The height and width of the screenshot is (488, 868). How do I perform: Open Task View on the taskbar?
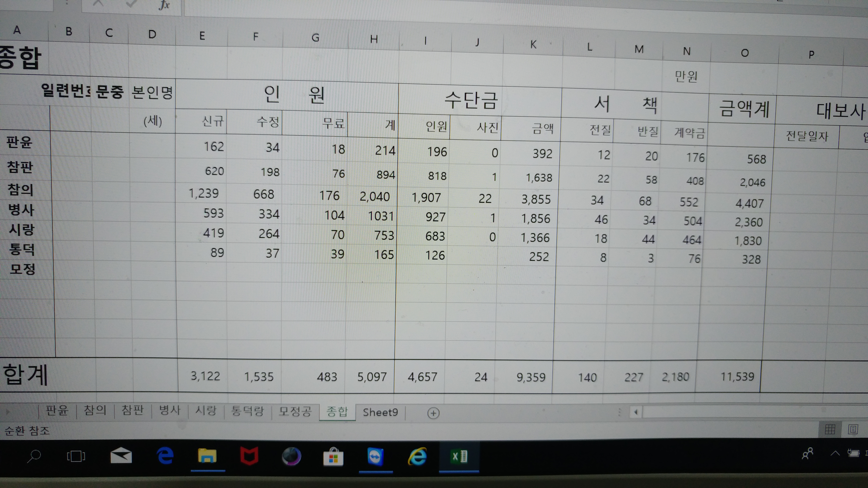click(76, 456)
